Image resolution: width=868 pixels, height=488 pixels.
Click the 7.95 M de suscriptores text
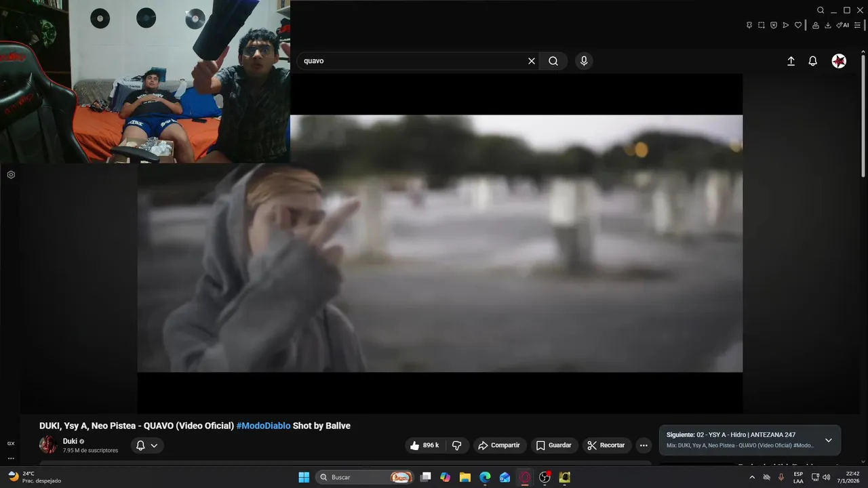(x=90, y=450)
